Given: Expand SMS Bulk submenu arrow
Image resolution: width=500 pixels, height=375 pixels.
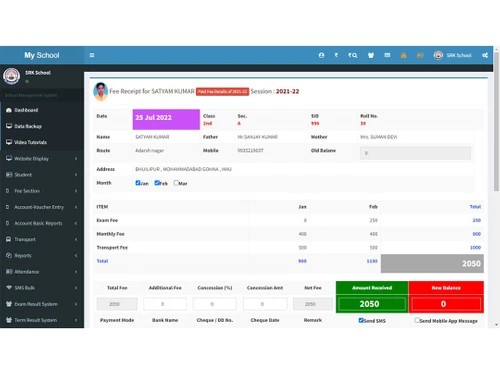Looking at the screenshot, I should coord(76,287).
